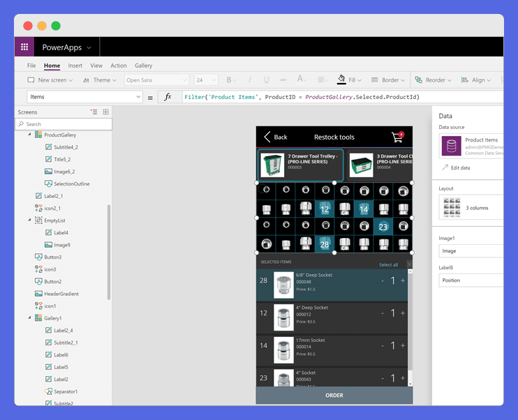Screen dimensions: 518x420
Task: Click the Align icon
Action: pos(464,80)
